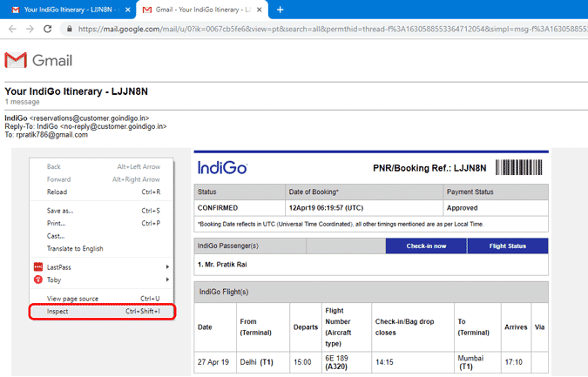588x377 pixels.
Task: Switch to the first IndiGo Itinerary tab
Action: coord(65,9)
